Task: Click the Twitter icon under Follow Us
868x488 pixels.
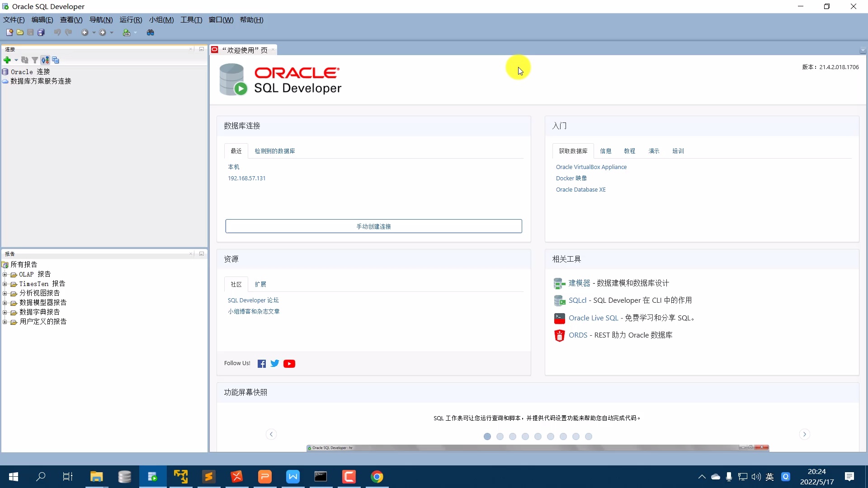Action: click(x=275, y=363)
